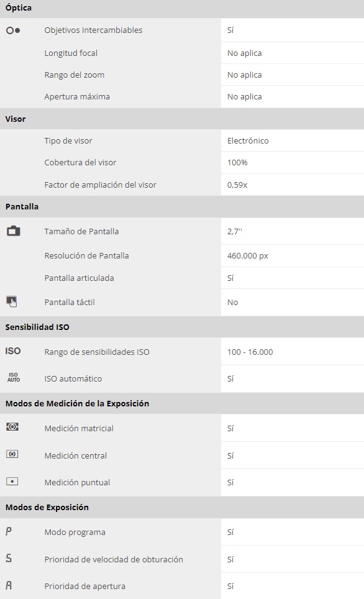The image size is (364, 599).
Task: Click the interchangeable lenses circles icon
Action: point(13,30)
